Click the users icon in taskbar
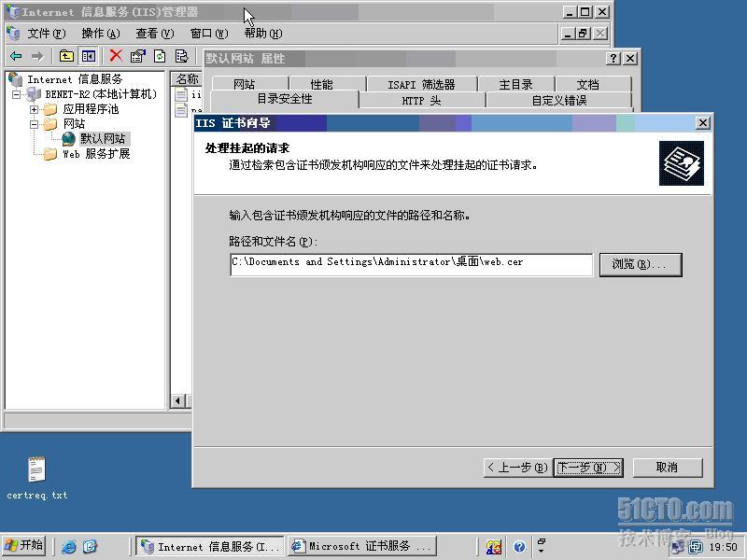 pyautogui.click(x=494, y=547)
